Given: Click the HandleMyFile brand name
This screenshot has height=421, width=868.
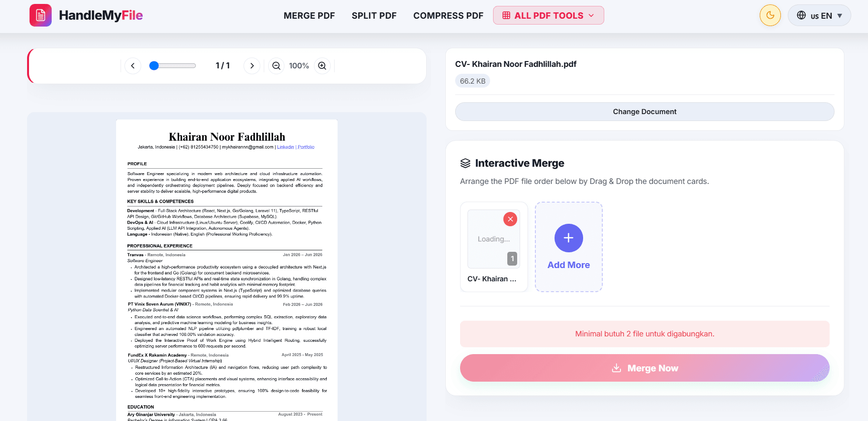Looking at the screenshot, I should tap(101, 15).
